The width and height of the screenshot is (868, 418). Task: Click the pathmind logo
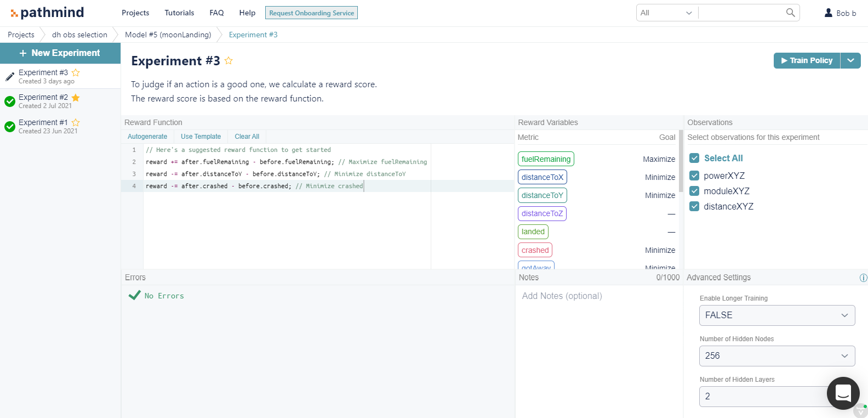(x=47, y=12)
